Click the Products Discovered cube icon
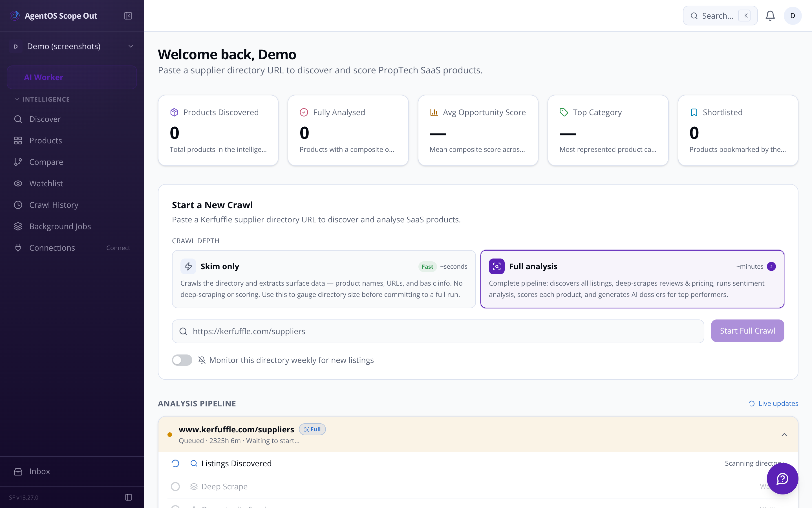The image size is (812, 508). click(x=174, y=112)
